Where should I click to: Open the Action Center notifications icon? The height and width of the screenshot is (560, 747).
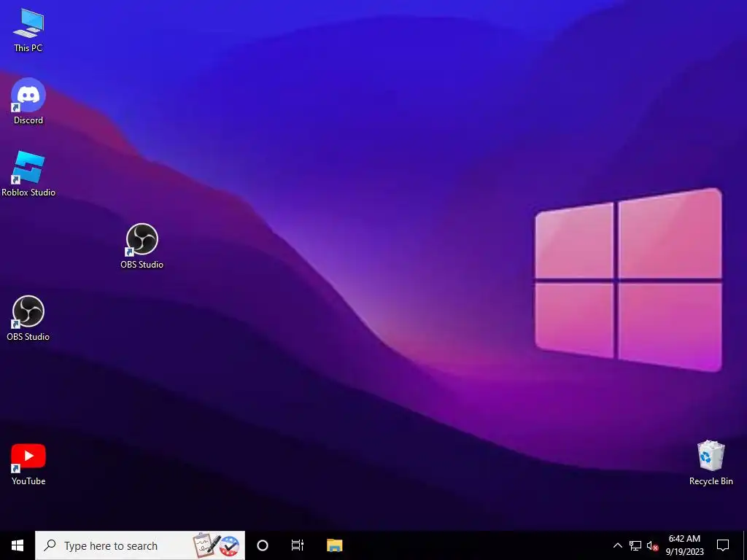(x=723, y=545)
